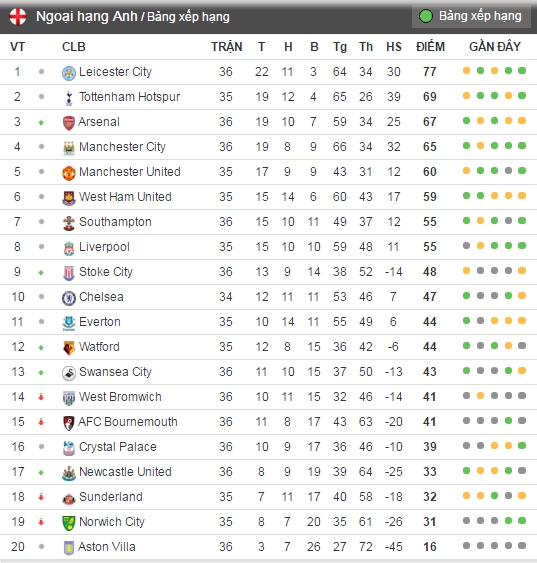
Task: Click the Leicester City club crest
Action: click(69, 73)
